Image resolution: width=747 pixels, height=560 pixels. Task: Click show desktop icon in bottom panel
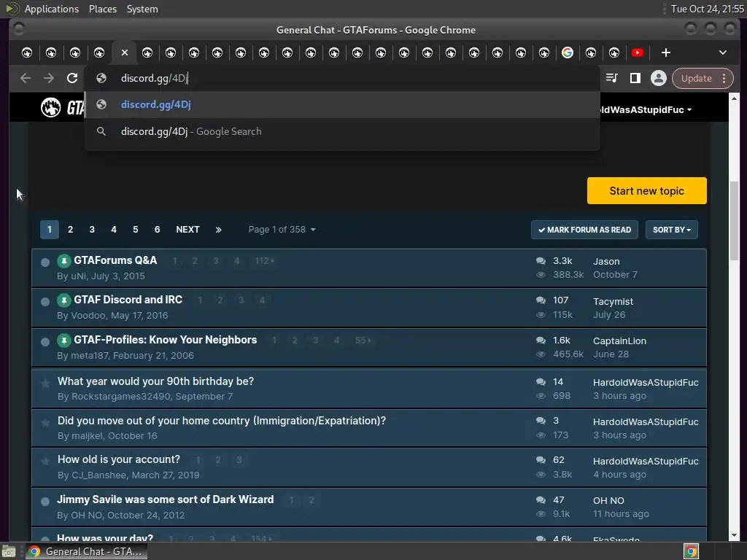pyautogui.click(x=9, y=552)
